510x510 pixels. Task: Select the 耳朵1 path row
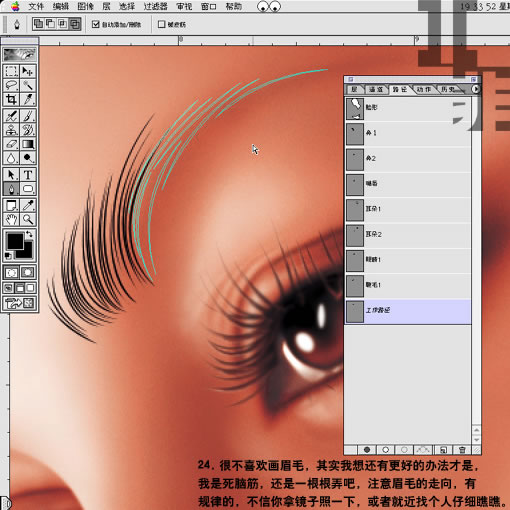click(x=408, y=210)
